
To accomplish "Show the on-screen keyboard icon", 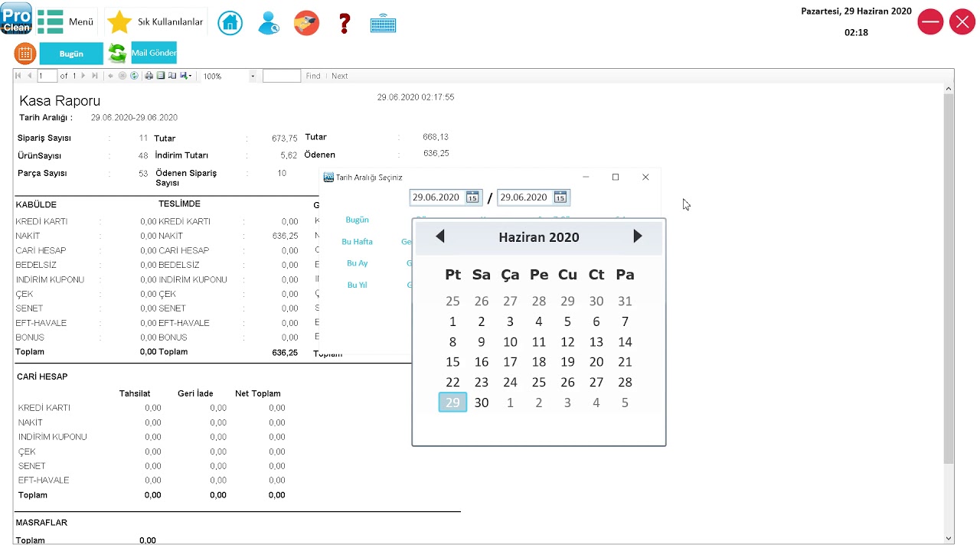I will [383, 24].
